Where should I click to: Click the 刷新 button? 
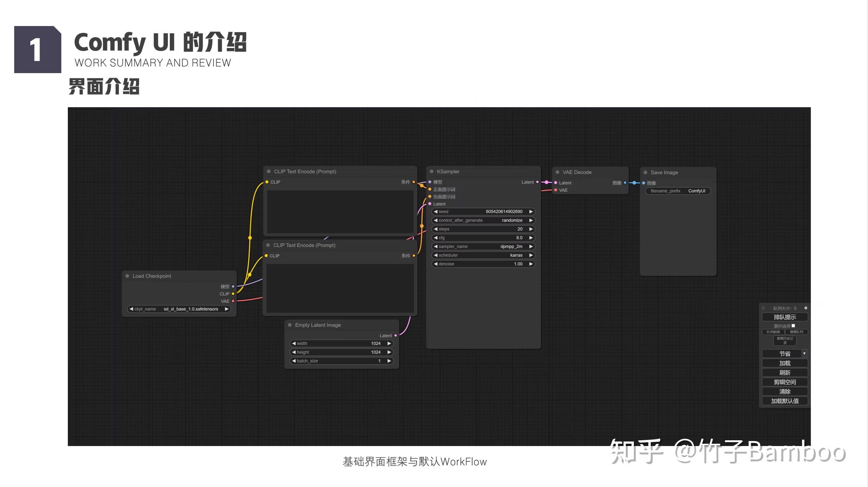pos(785,372)
